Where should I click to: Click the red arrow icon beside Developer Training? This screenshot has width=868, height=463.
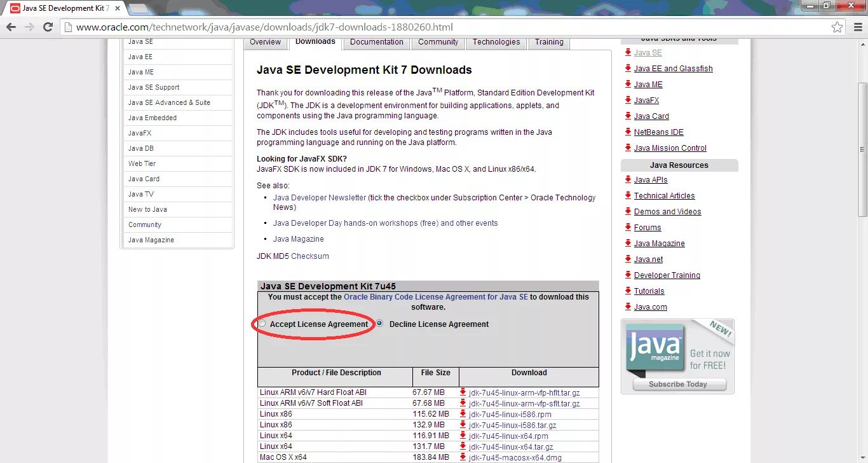628,275
